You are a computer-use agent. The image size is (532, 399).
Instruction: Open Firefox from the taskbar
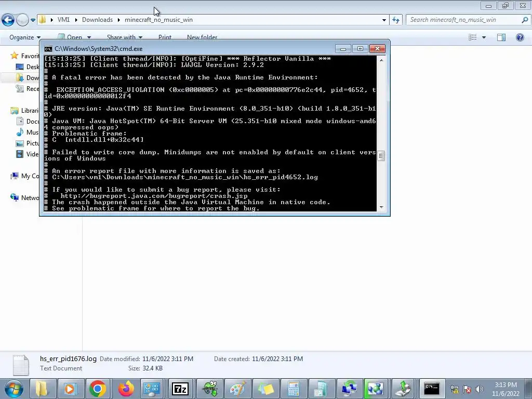(126, 389)
